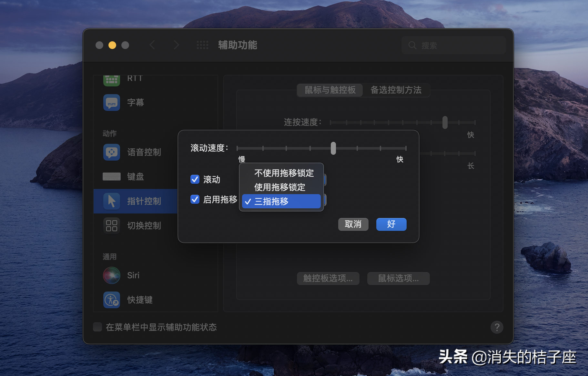Click the yellow minimize window button
The width and height of the screenshot is (588, 376).
(x=112, y=45)
